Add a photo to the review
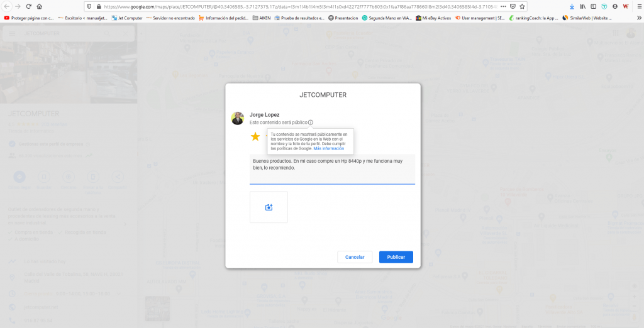Image resolution: width=644 pixels, height=328 pixels. 269,207
